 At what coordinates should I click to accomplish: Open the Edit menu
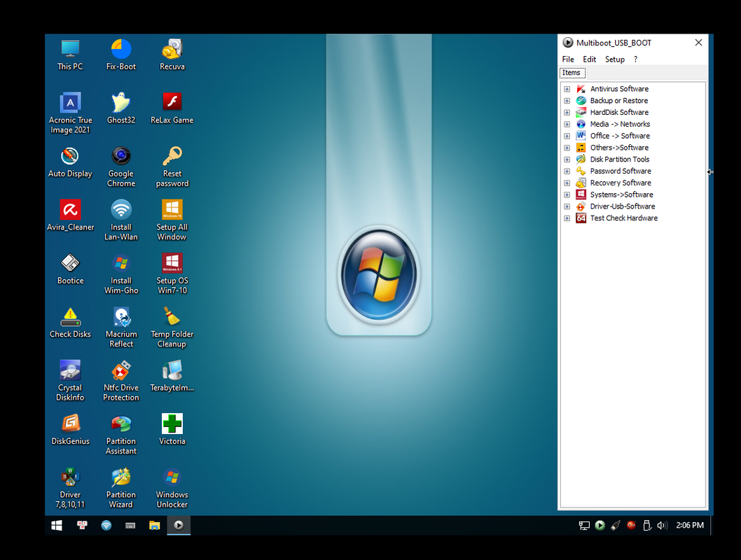point(589,59)
